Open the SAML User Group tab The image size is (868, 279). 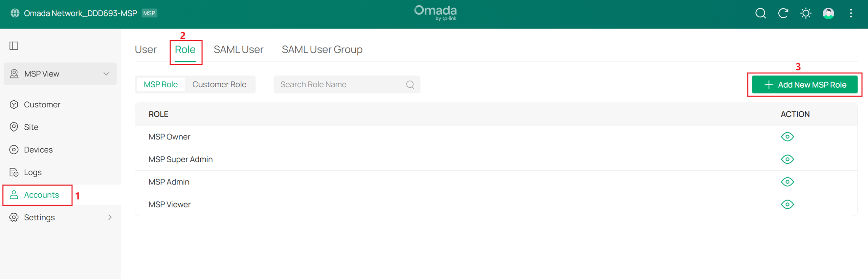click(x=322, y=50)
